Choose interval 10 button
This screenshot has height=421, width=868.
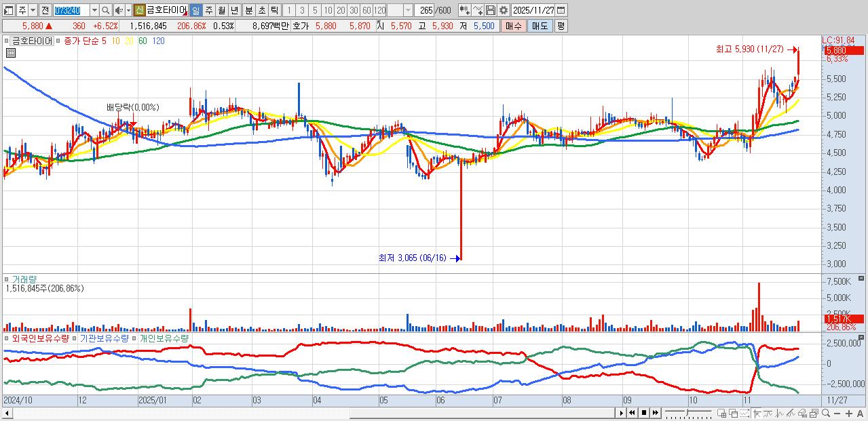[328, 10]
